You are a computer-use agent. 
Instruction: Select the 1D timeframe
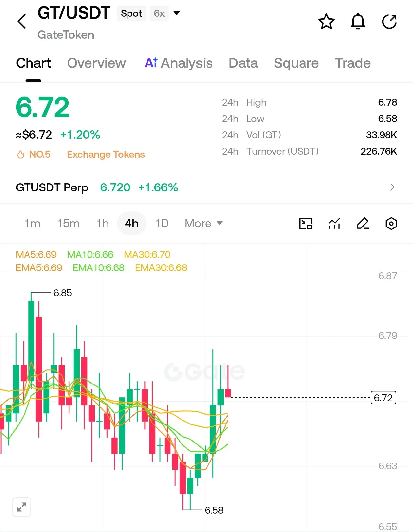tap(162, 223)
